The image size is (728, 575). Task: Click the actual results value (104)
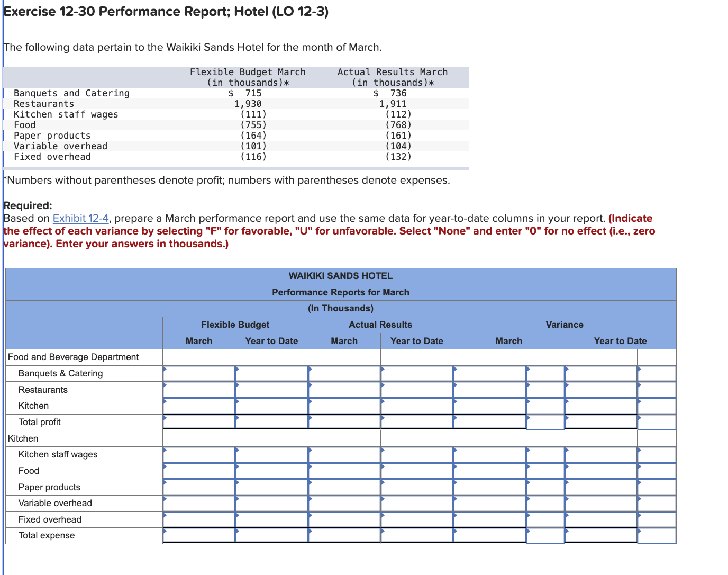pyautogui.click(x=398, y=146)
